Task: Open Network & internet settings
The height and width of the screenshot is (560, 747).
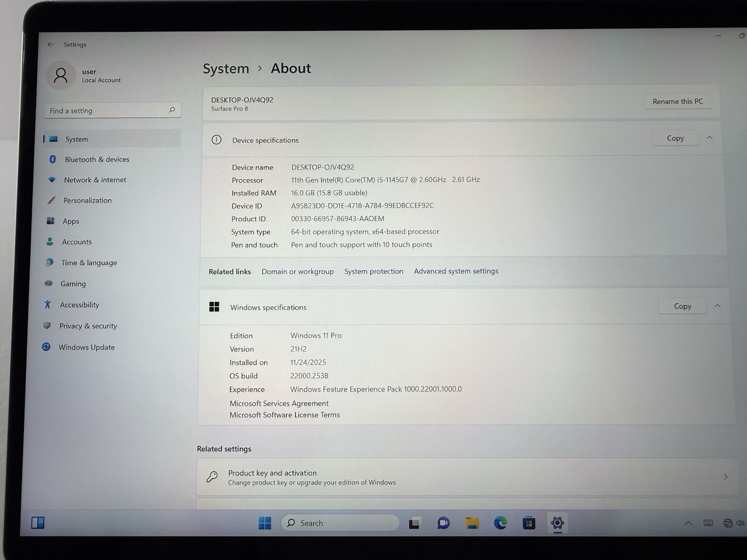Action: point(95,180)
